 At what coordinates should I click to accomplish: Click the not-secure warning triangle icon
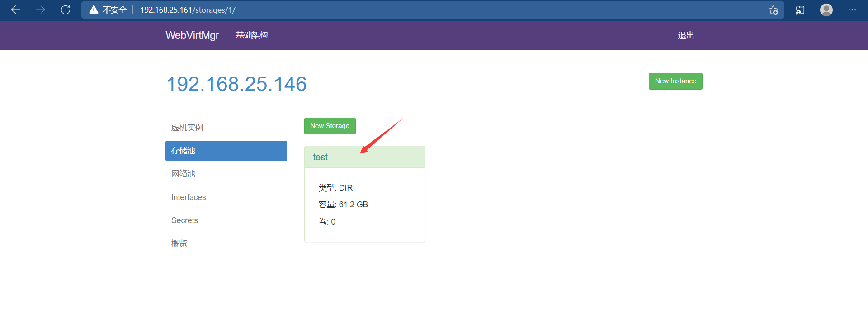click(94, 10)
